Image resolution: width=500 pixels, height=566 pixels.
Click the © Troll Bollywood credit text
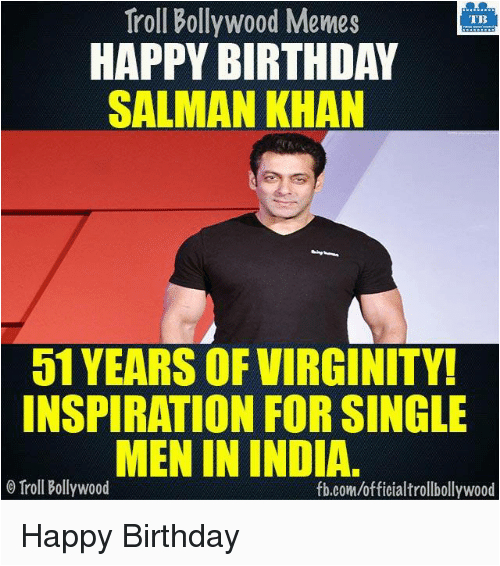point(58,488)
